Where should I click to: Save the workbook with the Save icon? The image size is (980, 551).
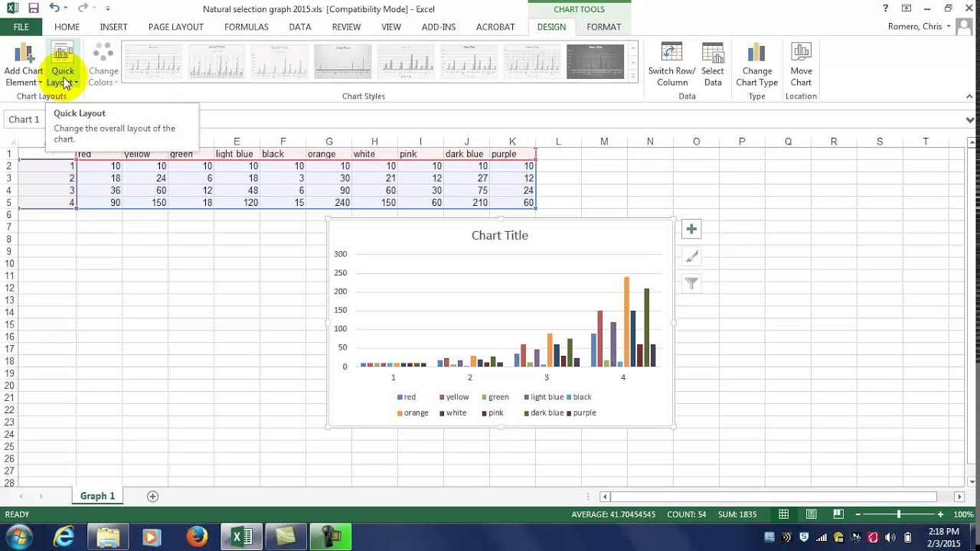34,8
